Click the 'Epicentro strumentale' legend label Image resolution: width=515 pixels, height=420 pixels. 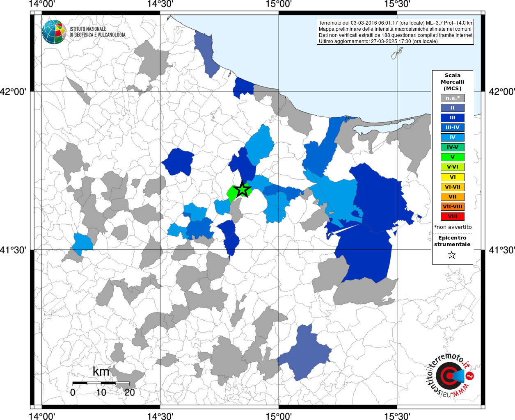coord(452,241)
